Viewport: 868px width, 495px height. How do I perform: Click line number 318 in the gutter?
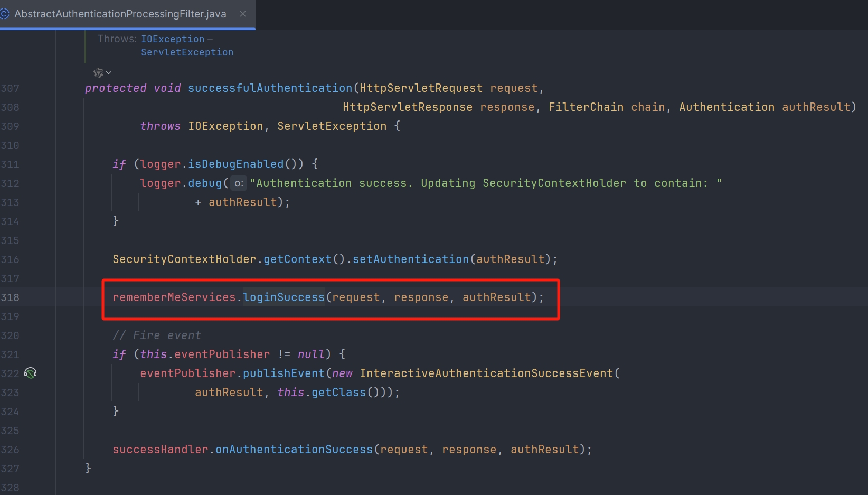coord(10,297)
